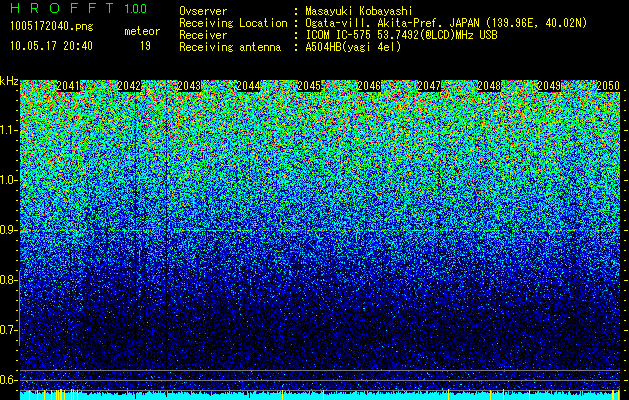Select the Ogata-vill. Akita-Pref. JAPAN location text
Screen dimensions: 629x400
click(446, 23)
